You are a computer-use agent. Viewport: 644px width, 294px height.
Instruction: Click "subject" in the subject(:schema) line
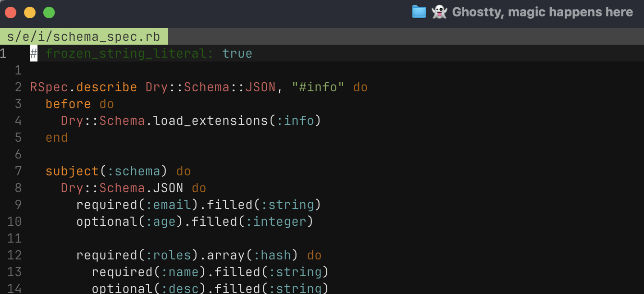(72, 171)
